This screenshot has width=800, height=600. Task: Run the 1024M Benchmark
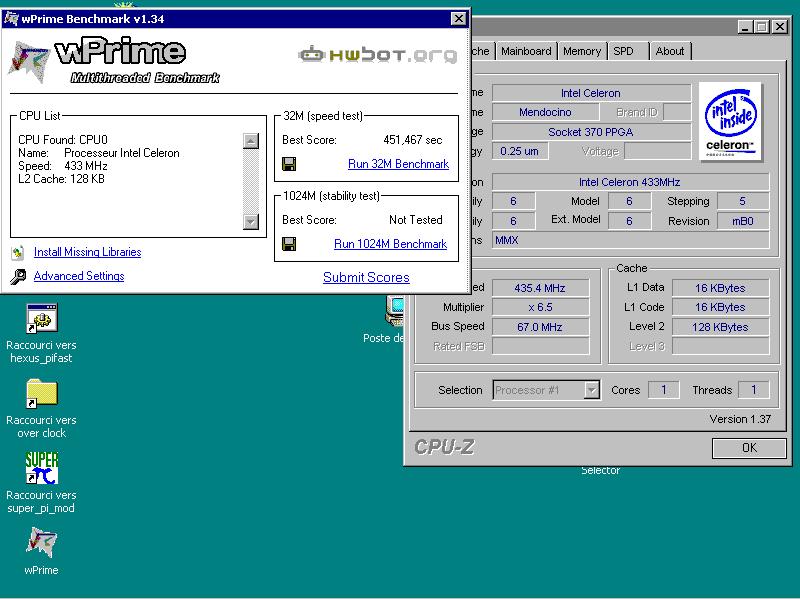pos(390,244)
